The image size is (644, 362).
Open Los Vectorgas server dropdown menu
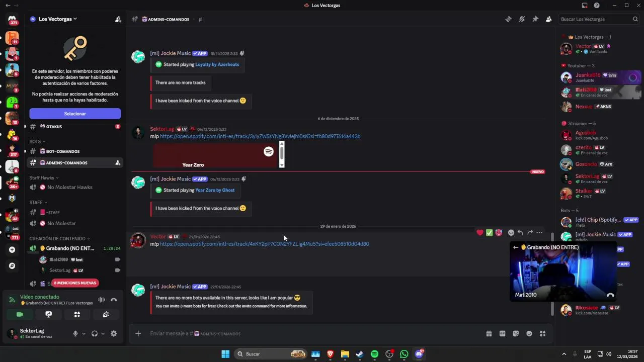pyautogui.click(x=58, y=19)
